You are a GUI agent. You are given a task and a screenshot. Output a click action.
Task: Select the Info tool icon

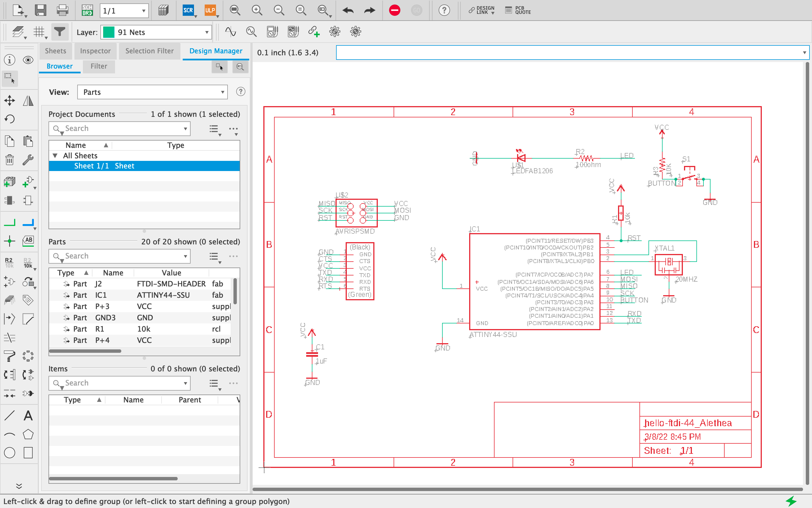click(x=9, y=60)
